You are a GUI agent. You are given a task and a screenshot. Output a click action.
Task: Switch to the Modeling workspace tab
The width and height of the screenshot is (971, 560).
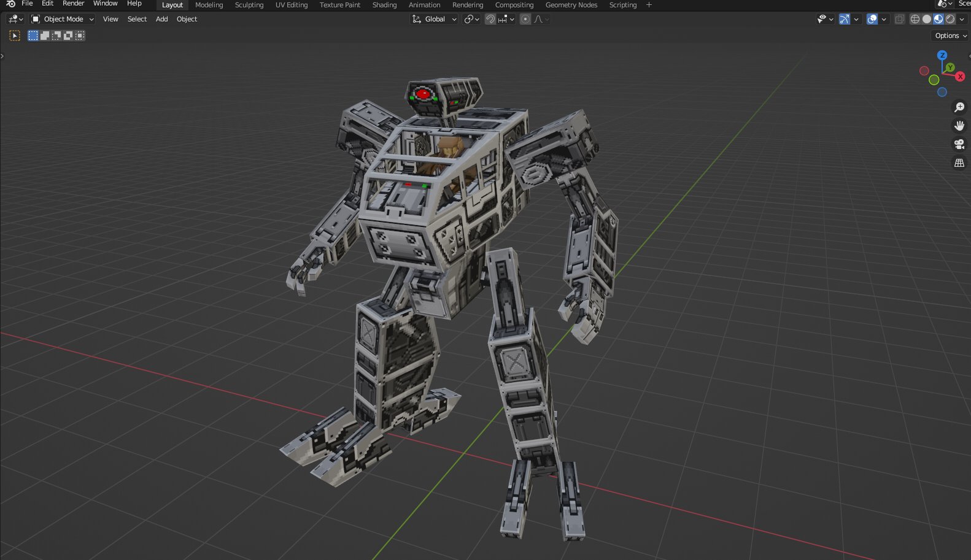tap(209, 5)
